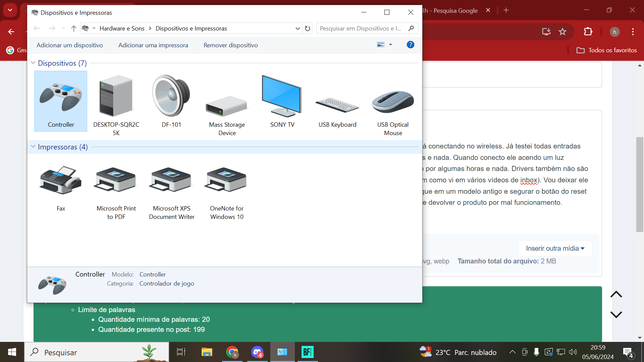Open the volume icon in system tray
The width and height of the screenshot is (644, 362).
(x=573, y=352)
